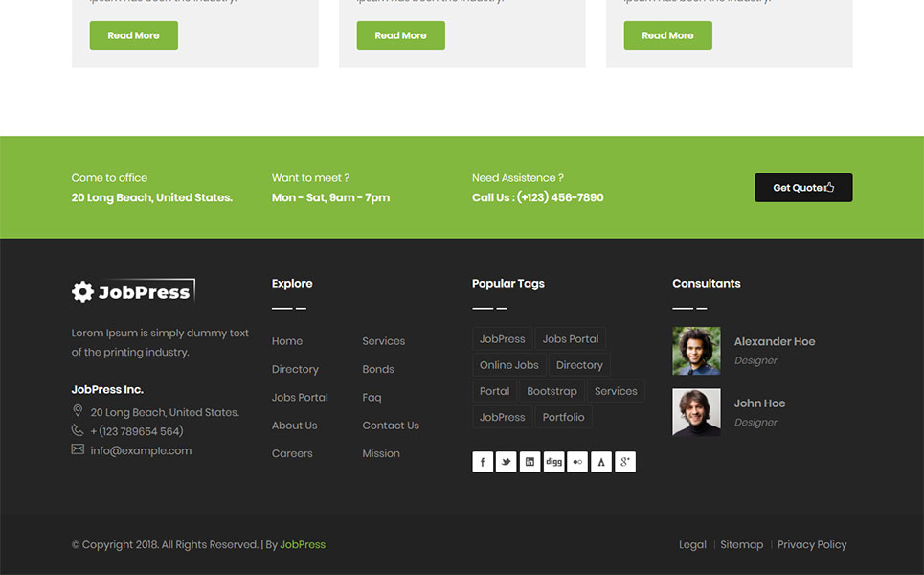Screen dimensions: 924x575
Task: Click the Lorem Ipsum footer description
Action: (x=160, y=342)
